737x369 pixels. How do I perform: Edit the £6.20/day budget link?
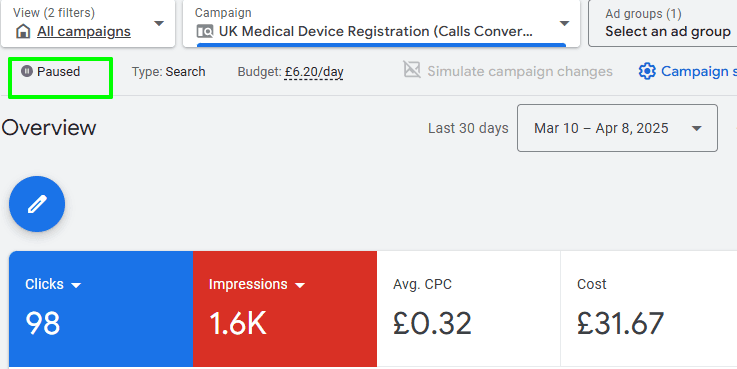point(314,72)
